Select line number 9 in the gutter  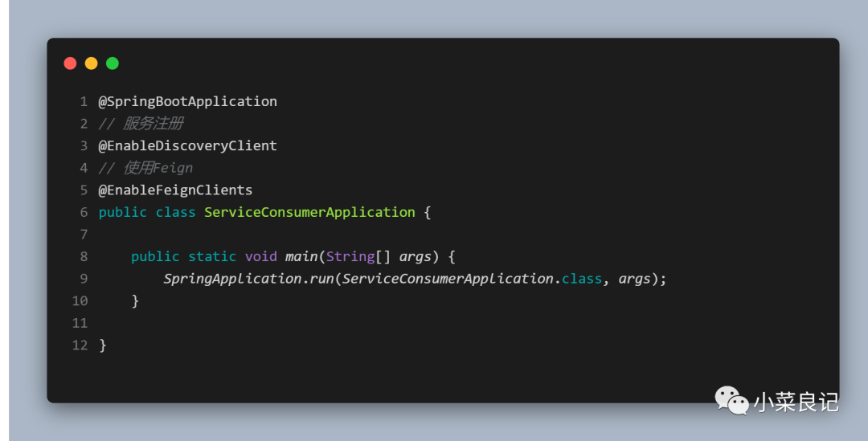point(84,278)
